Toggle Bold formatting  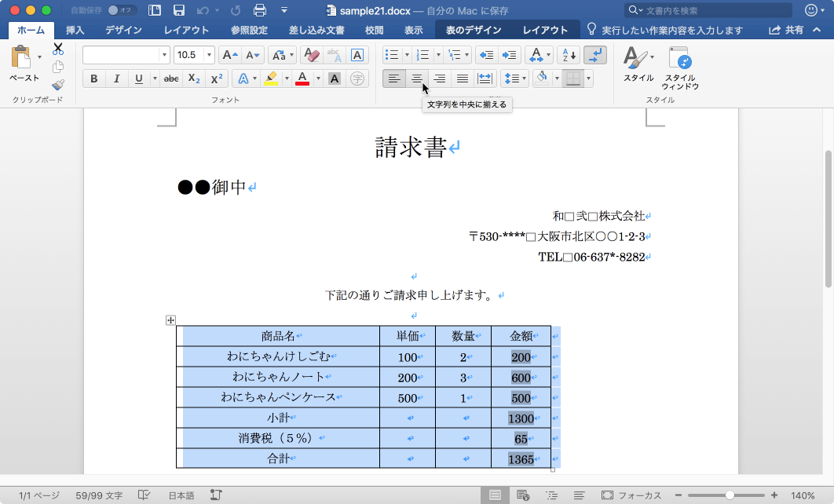click(x=94, y=79)
